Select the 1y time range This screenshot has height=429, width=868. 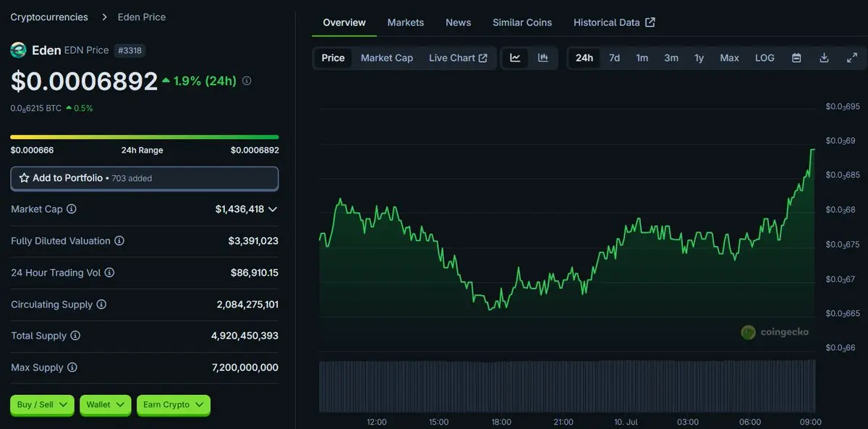tap(699, 58)
